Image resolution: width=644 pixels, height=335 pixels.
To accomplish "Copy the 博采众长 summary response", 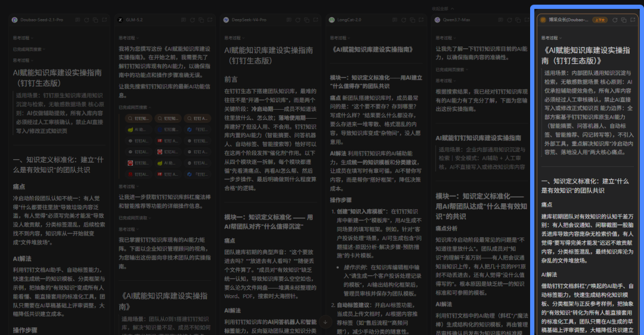I will click(x=624, y=20).
